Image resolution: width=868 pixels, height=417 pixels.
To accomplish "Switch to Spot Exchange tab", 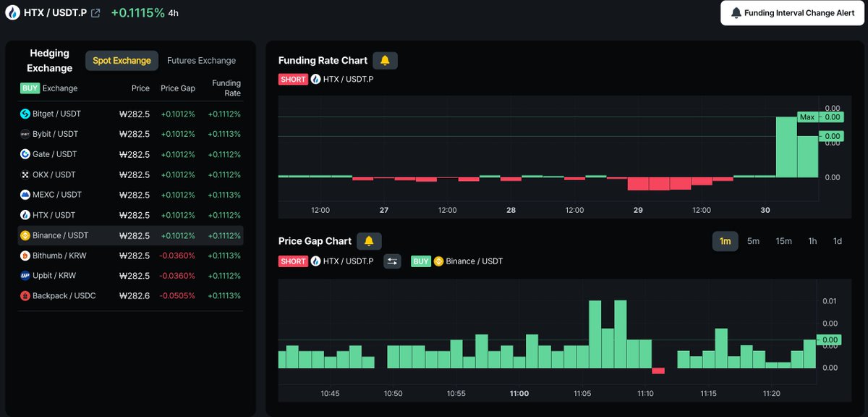I will (122, 61).
